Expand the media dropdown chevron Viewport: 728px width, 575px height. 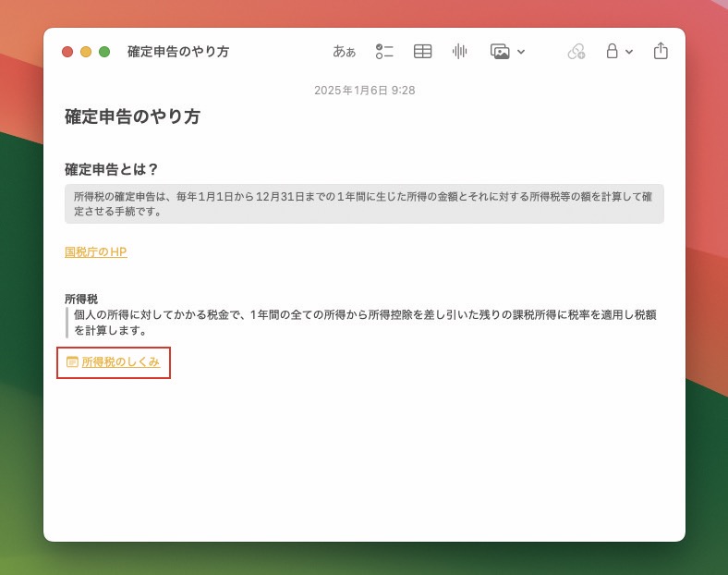pos(521,52)
